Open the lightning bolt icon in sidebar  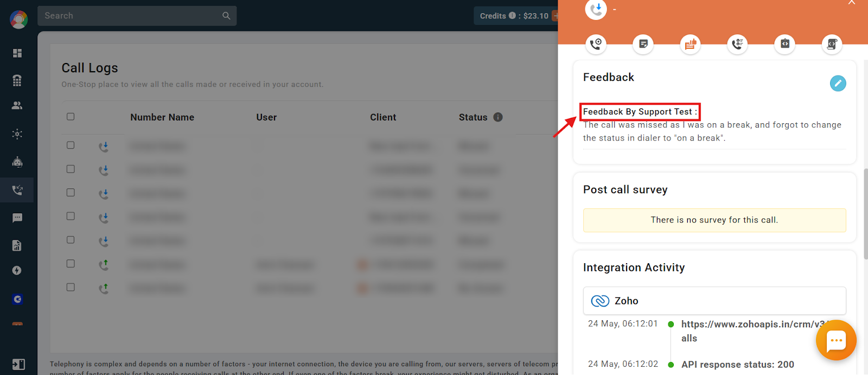17,270
